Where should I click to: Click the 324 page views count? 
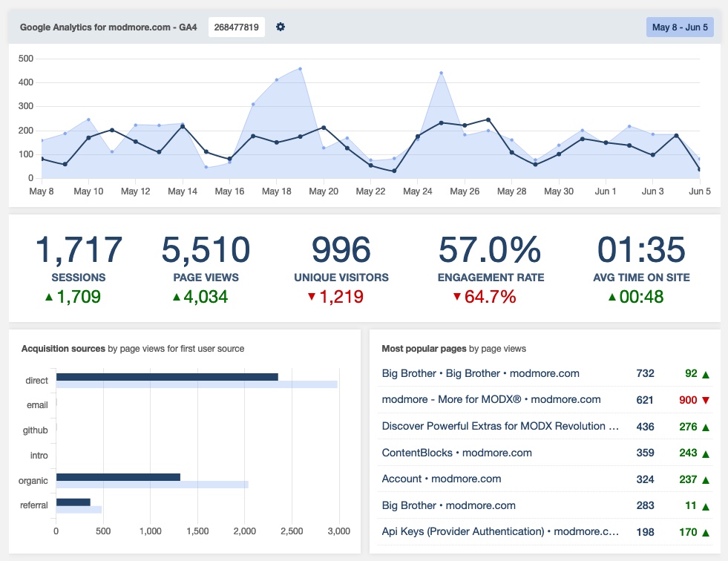tap(646, 479)
